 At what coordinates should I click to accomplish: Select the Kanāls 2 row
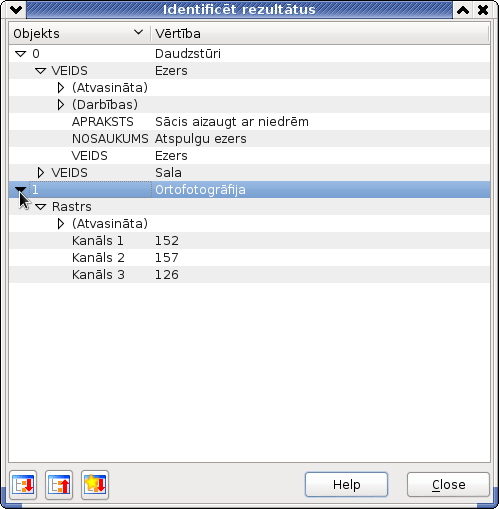coord(250,258)
